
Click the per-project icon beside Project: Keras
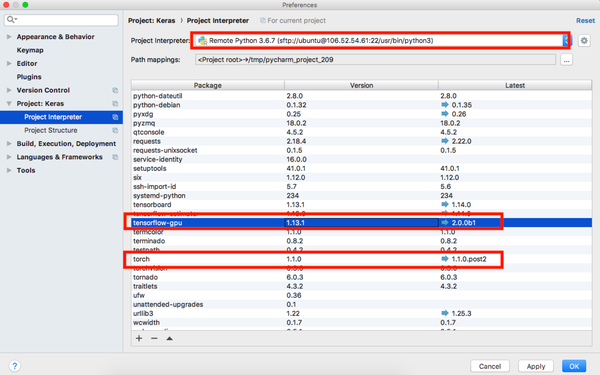115,104
